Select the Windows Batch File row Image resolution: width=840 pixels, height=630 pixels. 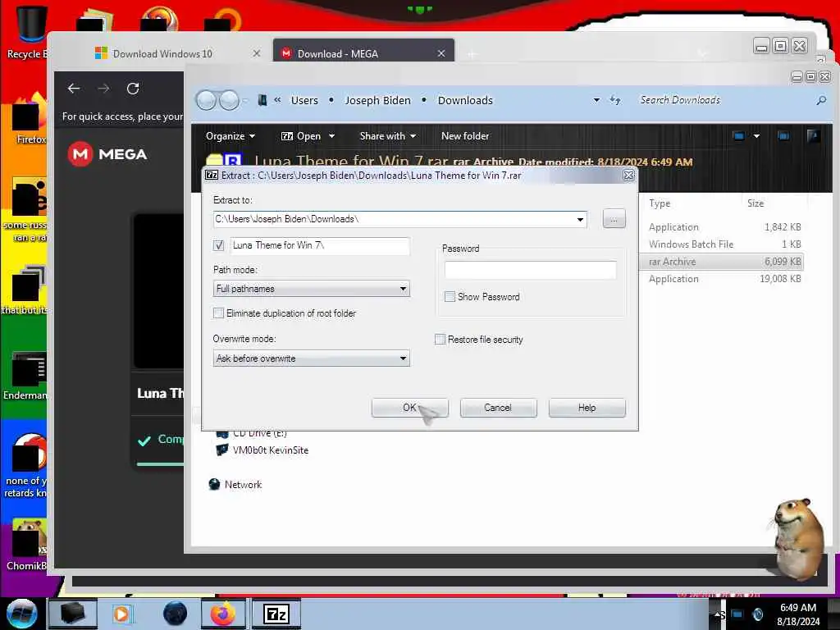722,244
